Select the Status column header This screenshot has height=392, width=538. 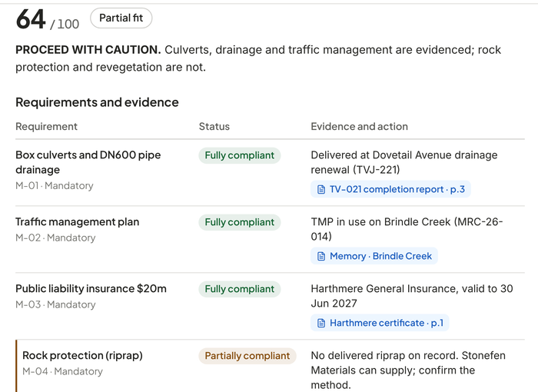214,126
